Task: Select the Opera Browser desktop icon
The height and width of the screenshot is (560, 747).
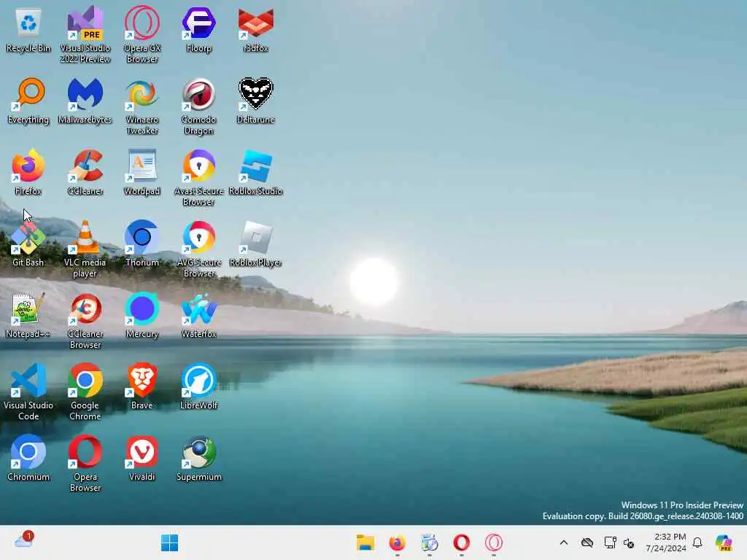Action: pos(85,464)
